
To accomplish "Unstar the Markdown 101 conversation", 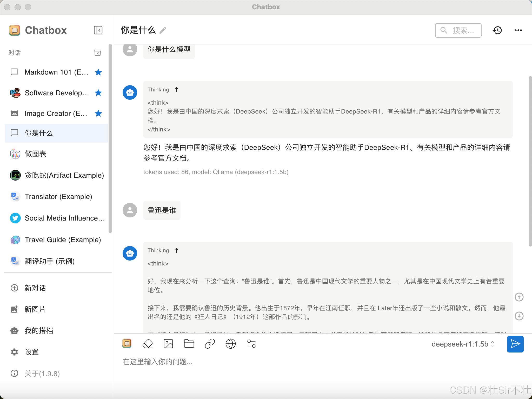I will pyautogui.click(x=98, y=72).
